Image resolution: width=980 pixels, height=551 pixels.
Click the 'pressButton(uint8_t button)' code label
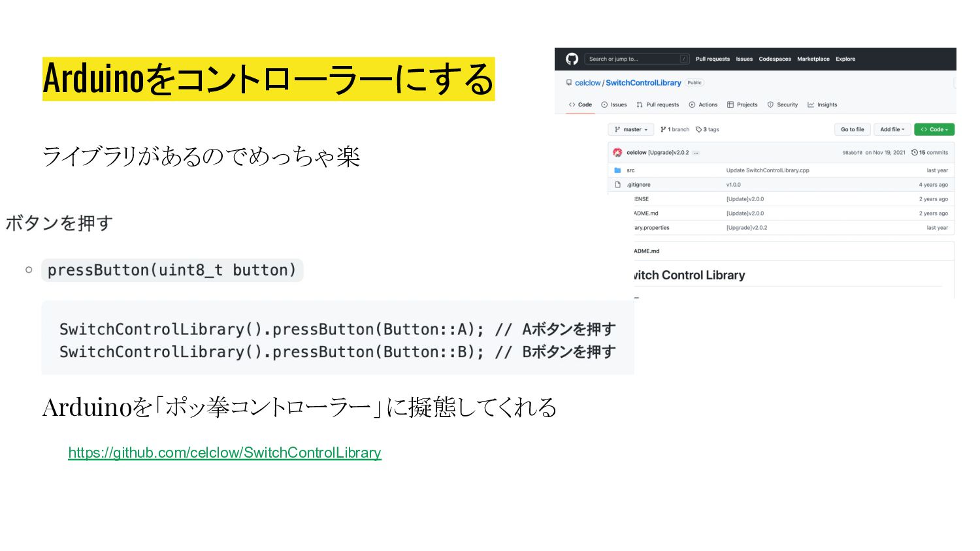172,270
